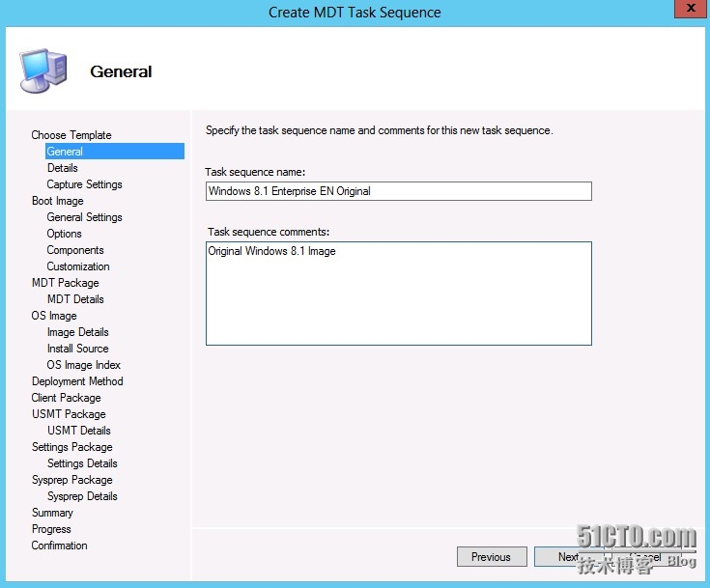Screen dimensions: 710x588
Task: Select the Client Package step
Action: pos(66,398)
